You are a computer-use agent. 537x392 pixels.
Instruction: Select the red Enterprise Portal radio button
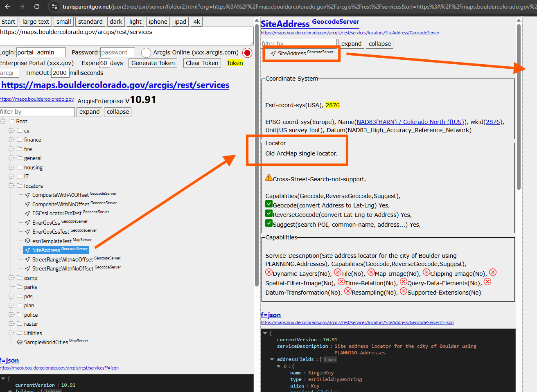pyautogui.click(x=247, y=53)
